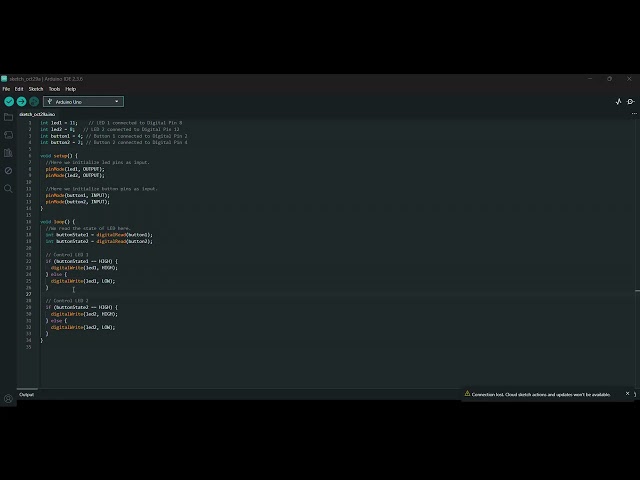Open the Search sidebar icon
Image resolution: width=640 pixels, height=480 pixels.
coord(8,189)
